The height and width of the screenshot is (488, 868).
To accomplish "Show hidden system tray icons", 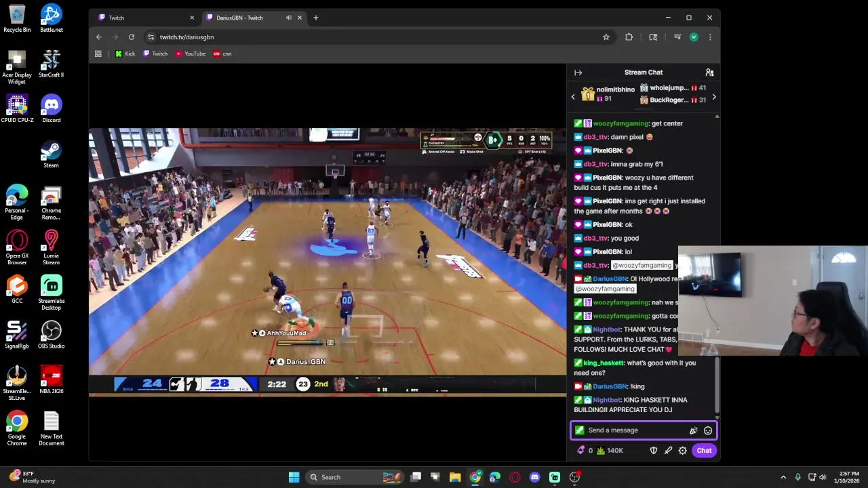I will point(783,477).
